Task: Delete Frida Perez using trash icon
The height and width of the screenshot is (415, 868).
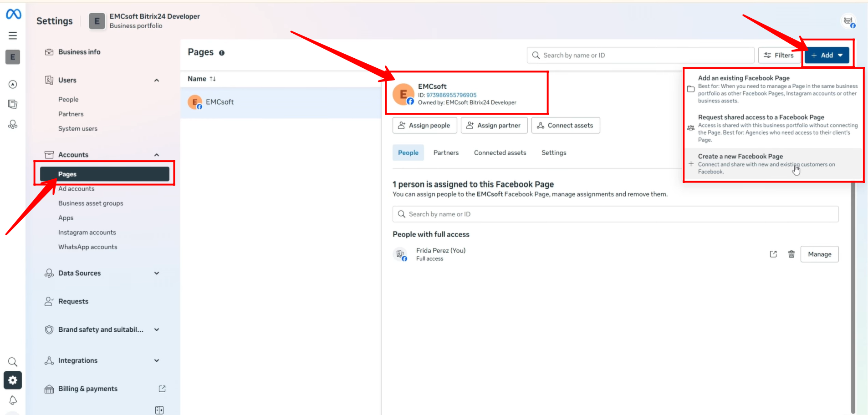Action: (791, 254)
